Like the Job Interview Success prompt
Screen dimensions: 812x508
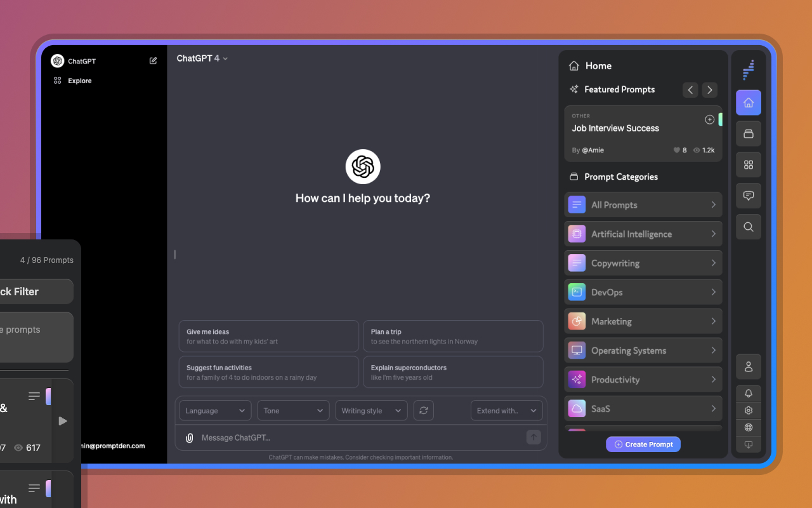tap(678, 150)
